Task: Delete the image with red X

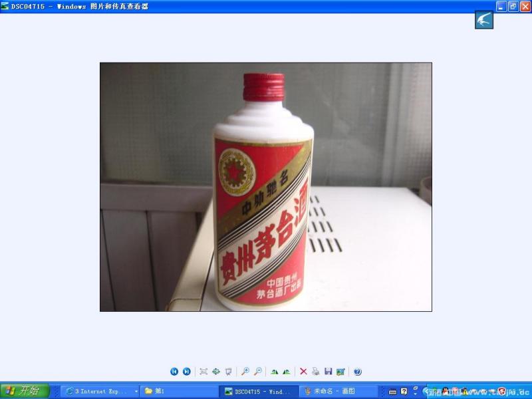Action: [x=303, y=372]
